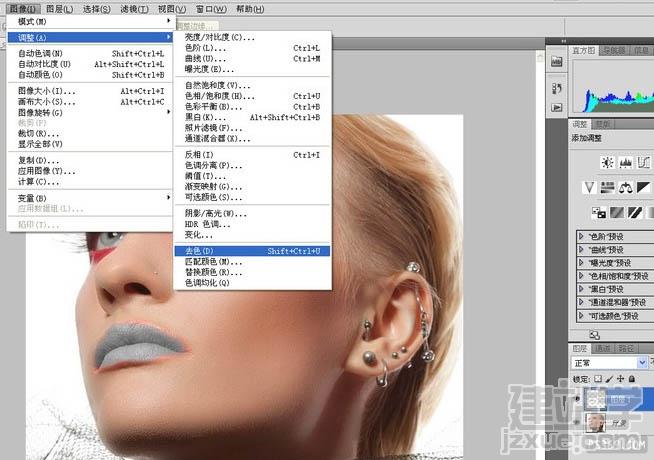
Task: Open the History panel icon in the dock
Action: pos(556,88)
